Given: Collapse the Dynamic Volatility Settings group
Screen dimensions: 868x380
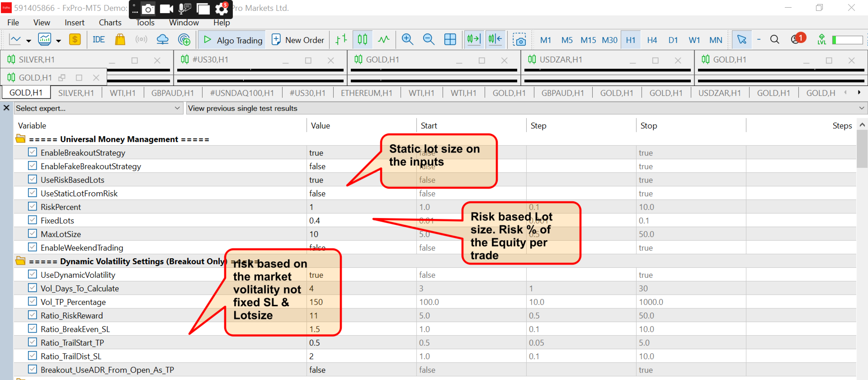Looking at the screenshot, I should pyautogui.click(x=20, y=261).
